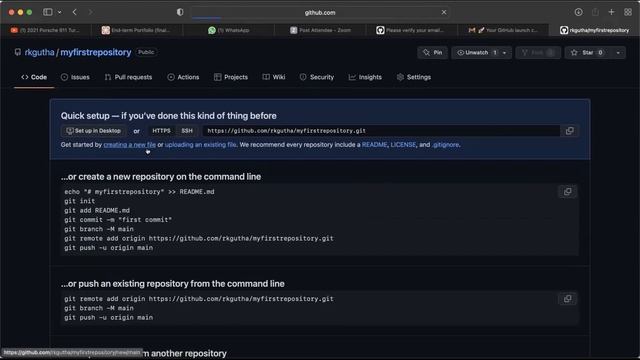Click the privacy shield icon
The image size is (640, 360).
(180, 12)
